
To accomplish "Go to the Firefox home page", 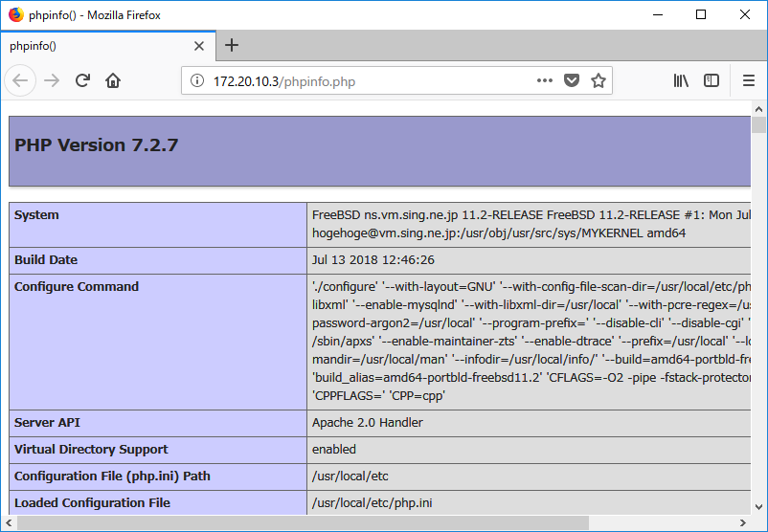I will pos(113,80).
